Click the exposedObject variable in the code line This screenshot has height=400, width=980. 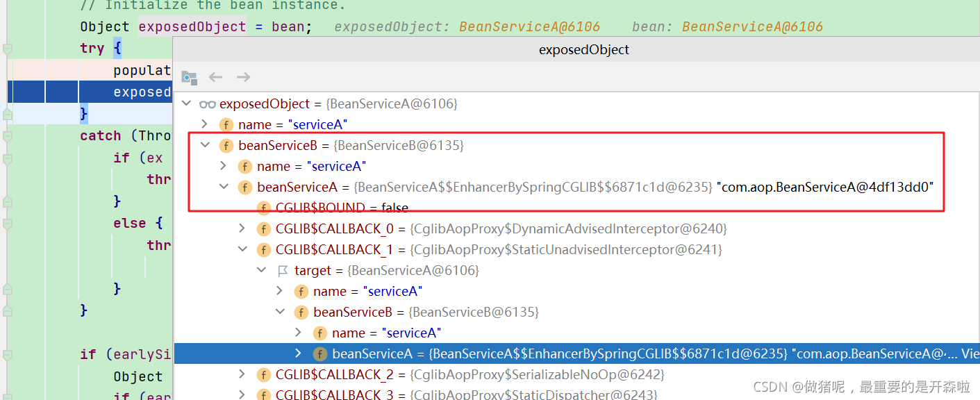[192, 27]
